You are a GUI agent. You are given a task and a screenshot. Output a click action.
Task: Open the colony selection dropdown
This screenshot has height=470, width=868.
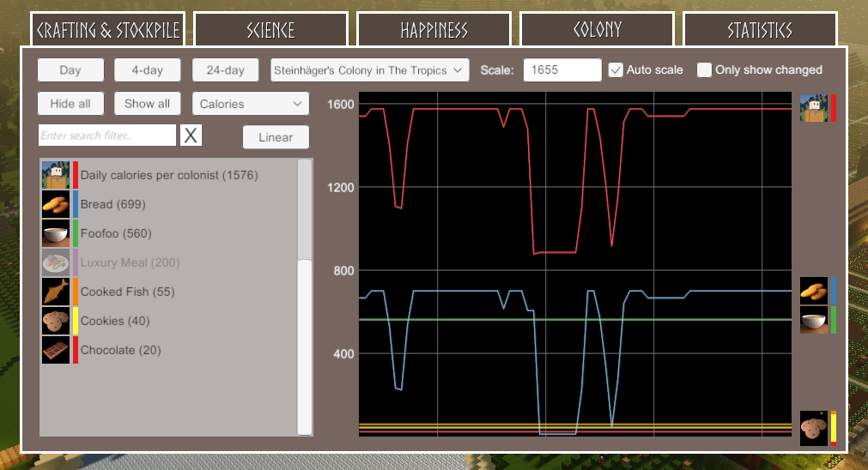369,70
